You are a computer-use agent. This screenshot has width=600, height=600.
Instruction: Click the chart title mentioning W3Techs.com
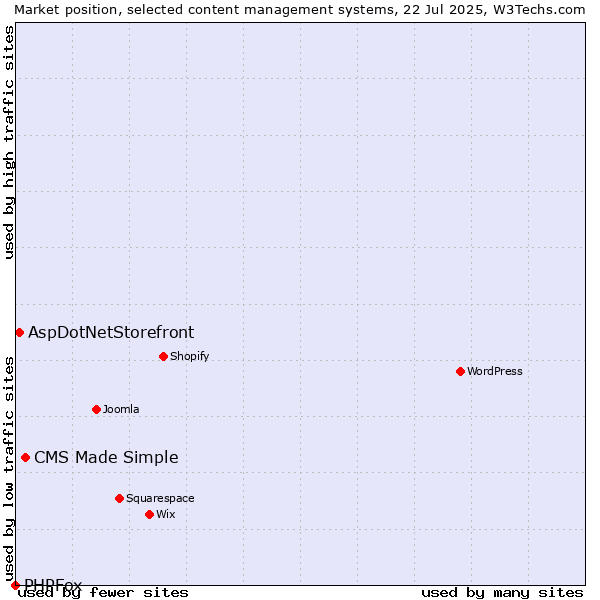tap(300, 10)
